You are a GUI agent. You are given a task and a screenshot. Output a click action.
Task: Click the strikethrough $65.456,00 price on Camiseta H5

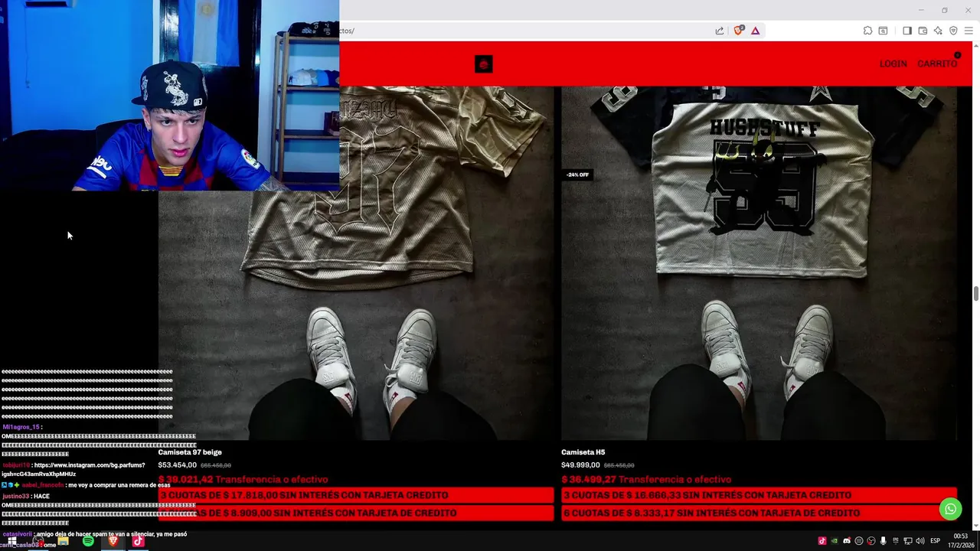[x=619, y=465]
